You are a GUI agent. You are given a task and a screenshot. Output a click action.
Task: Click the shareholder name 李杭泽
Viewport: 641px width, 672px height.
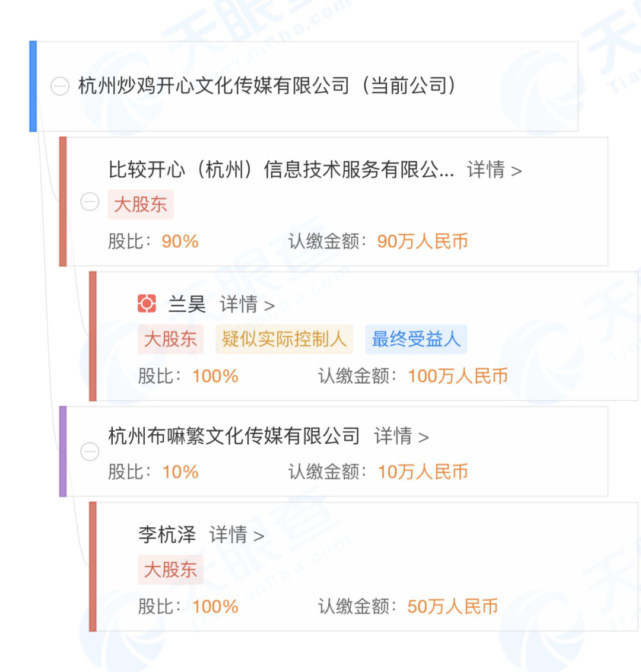(x=167, y=534)
